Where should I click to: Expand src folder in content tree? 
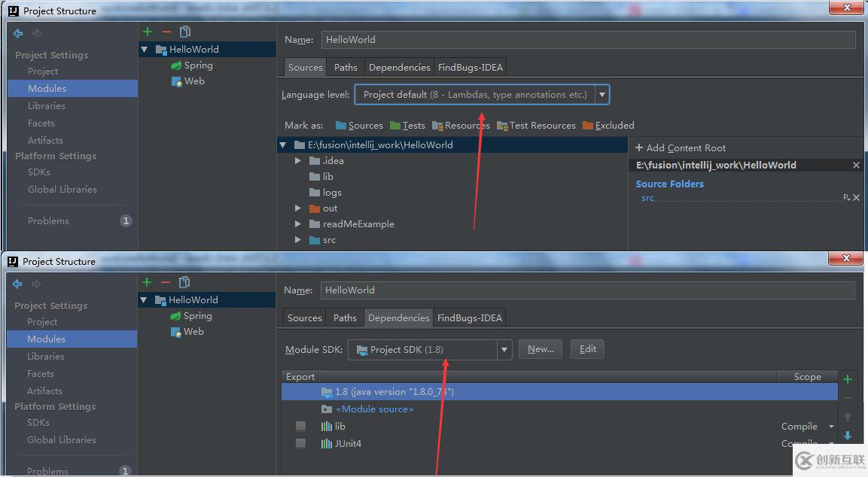pos(298,240)
